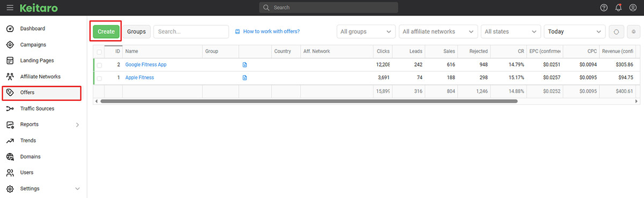644x198 pixels.
Task: Toggle the hamburger sidebar menu
Action: pos(10,8)
